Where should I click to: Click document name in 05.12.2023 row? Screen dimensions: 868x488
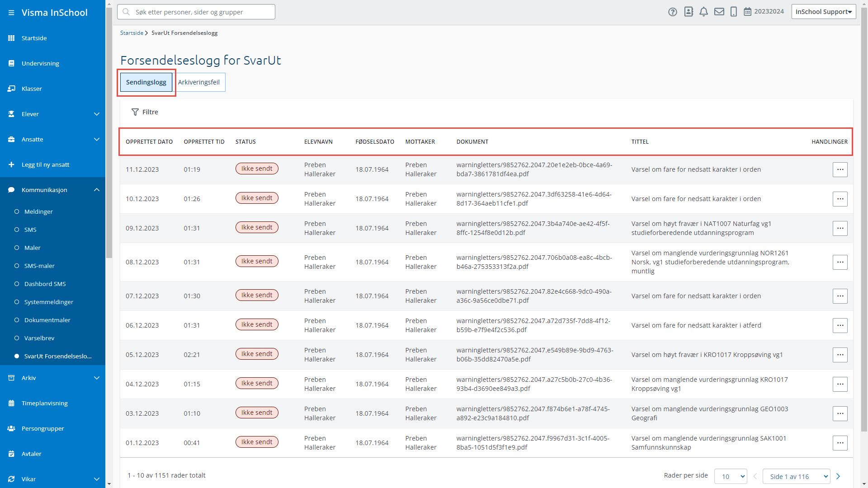(535, 355)
